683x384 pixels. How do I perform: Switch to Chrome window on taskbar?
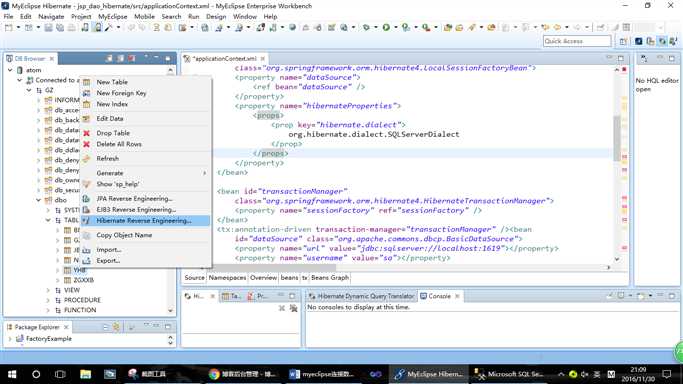pyautogui.click(x=242, y=374)
